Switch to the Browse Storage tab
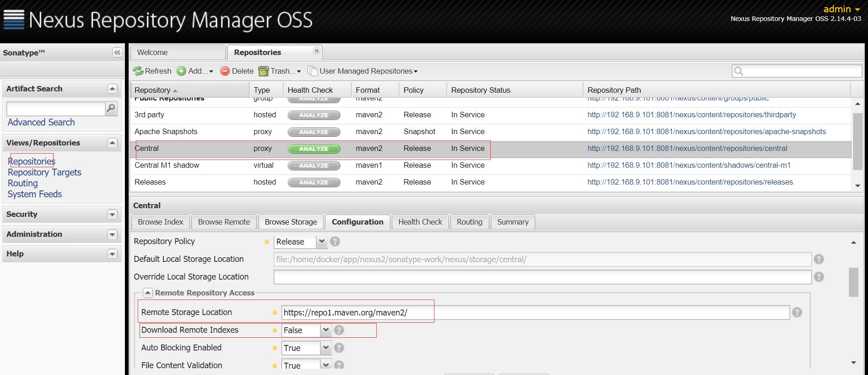The image size is (868, 375). point(291,222)
